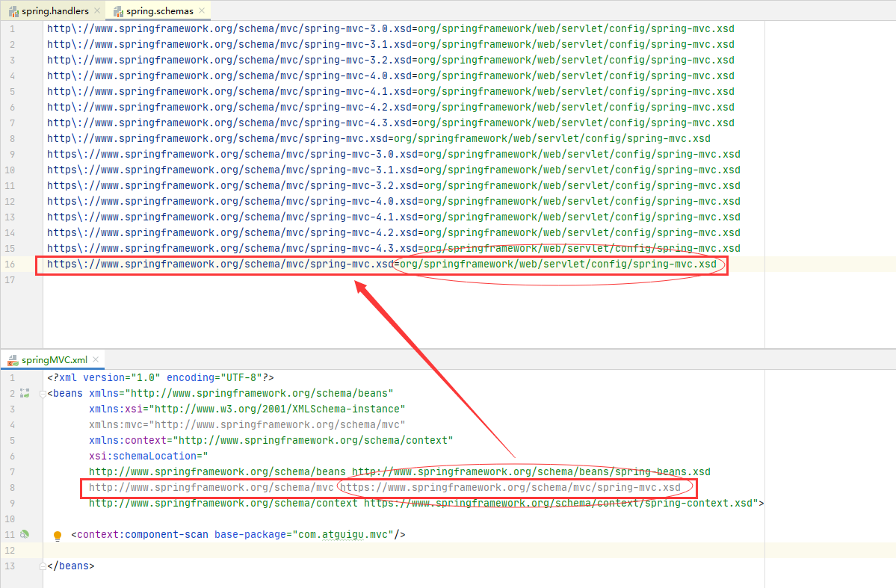Click the https spring-mvc-4.2.xsd entry
This screenshot has width=896, height=588.
(x=394, y=232)
